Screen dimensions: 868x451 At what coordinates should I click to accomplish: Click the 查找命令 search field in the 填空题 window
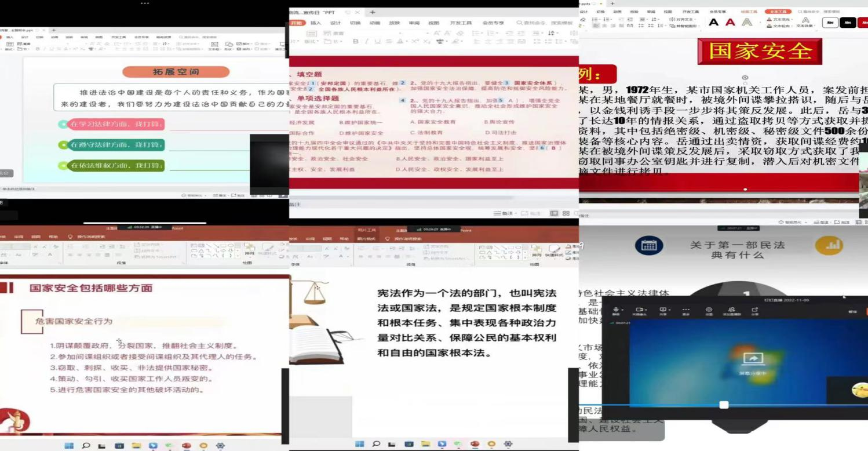(x=545, y=23)
